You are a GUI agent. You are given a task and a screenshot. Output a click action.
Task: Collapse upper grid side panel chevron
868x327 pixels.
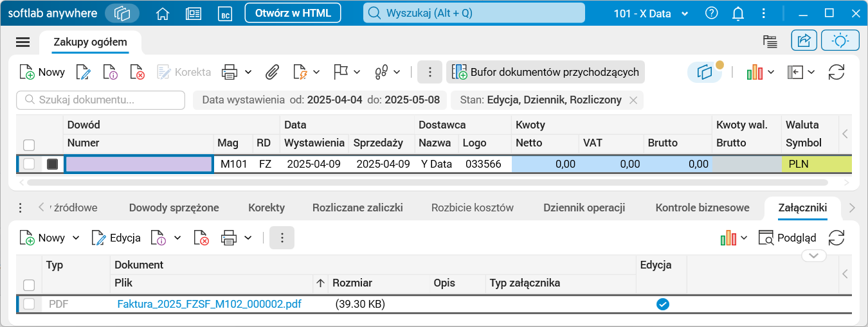tap(845, 134)
